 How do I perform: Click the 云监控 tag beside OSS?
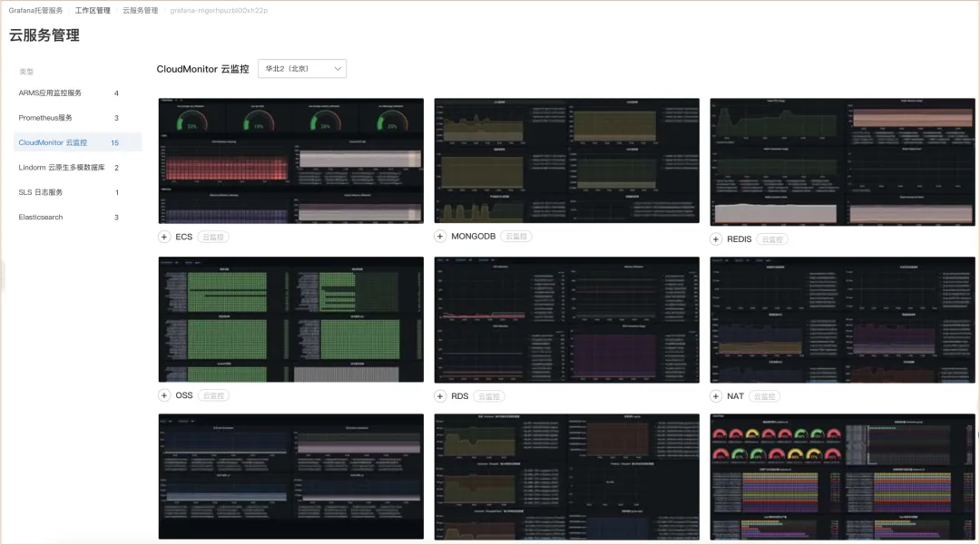point(213,395)
